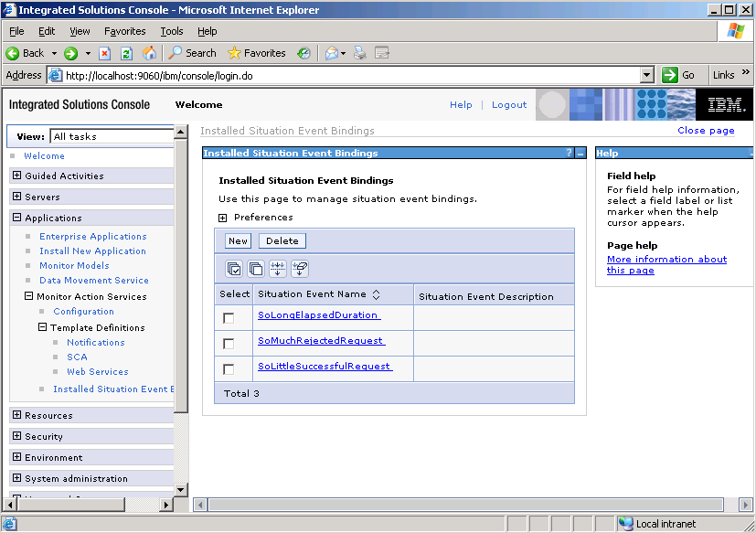
Task: Go to the Home page icon
Action: (x=149, y=53)
